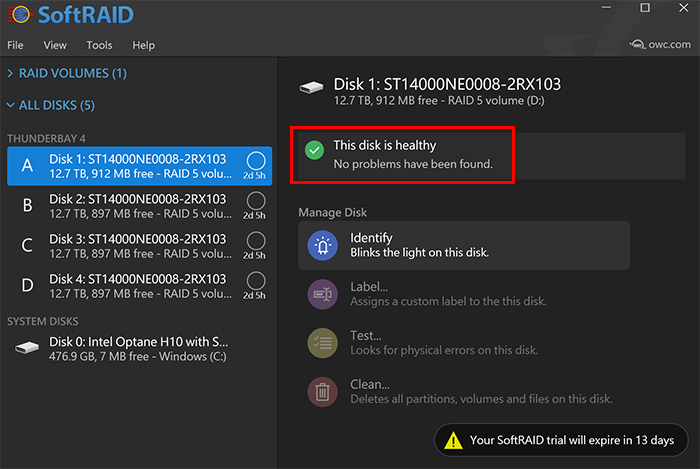Click the SoftRAID logo icon

pos(20,15)
